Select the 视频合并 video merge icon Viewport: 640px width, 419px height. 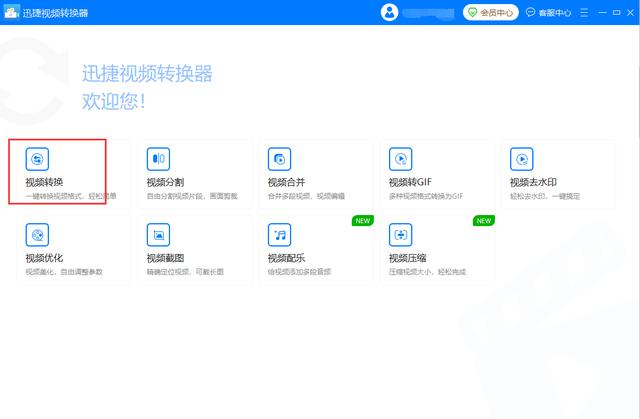click(279, 159)
